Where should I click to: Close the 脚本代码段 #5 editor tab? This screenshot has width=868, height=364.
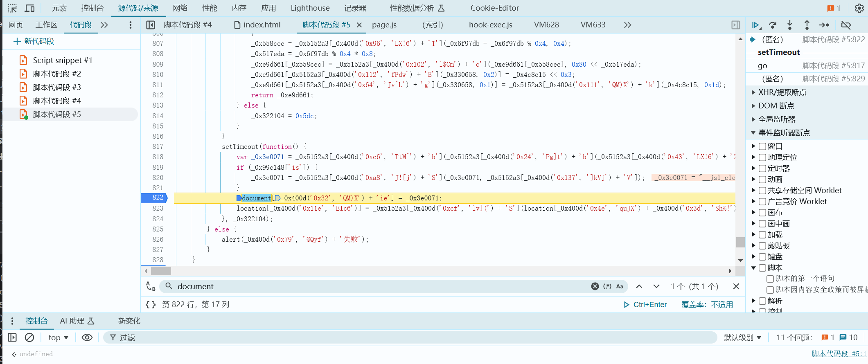coord(359,25)
